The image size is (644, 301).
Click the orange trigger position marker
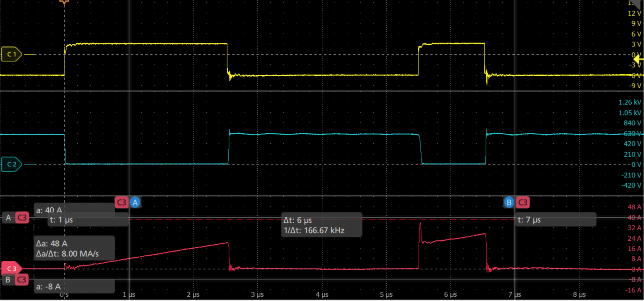(x=64, y=2)
